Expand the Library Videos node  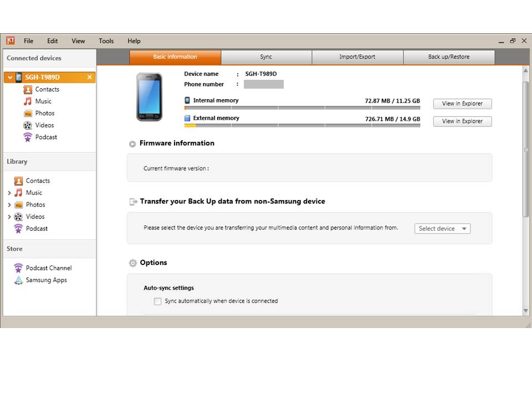(9, 217)
